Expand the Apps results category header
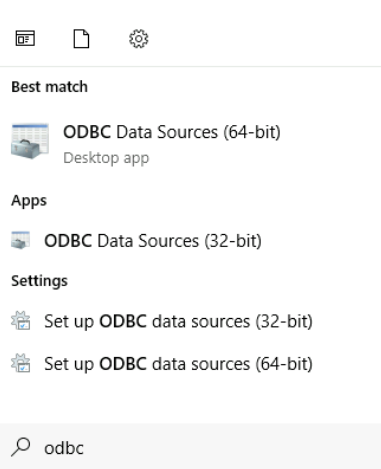 29,201
